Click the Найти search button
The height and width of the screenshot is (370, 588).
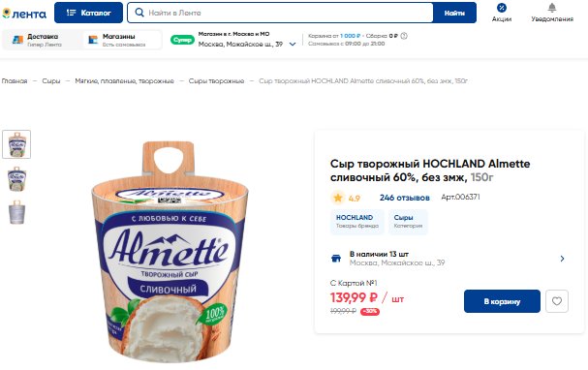[x=454, y=13]
